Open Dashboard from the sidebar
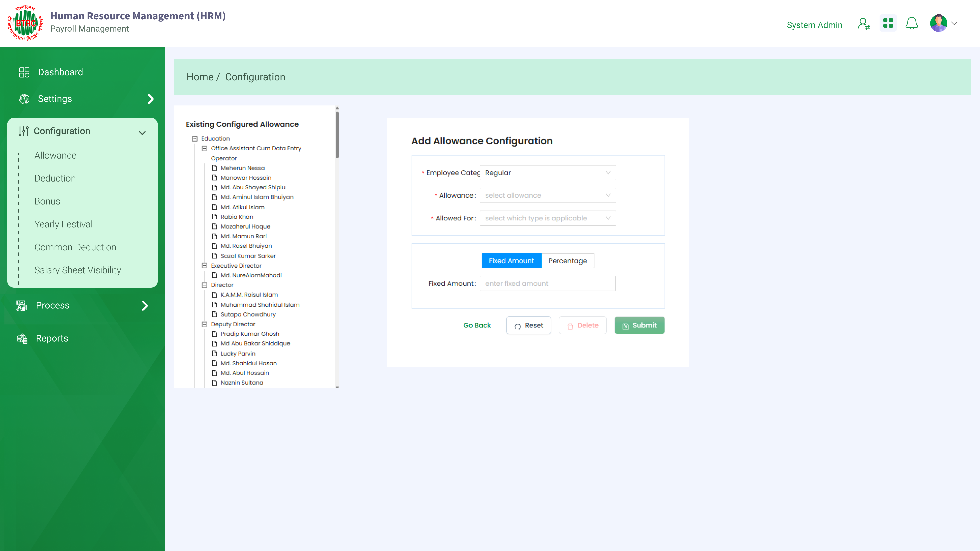980x551 pixels. pyautogui.click(x=60, y=72)
